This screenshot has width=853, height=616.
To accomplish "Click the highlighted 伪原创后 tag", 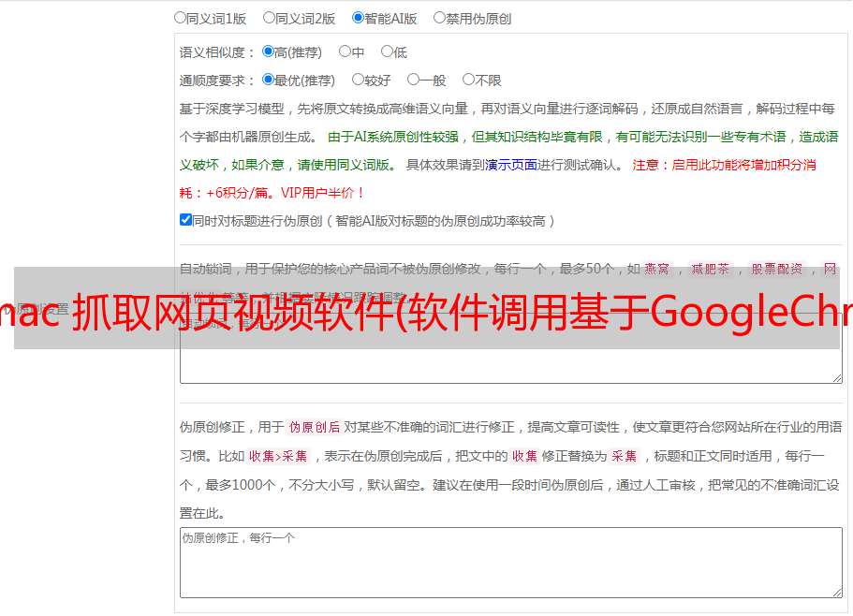I will tap(315, 427).
